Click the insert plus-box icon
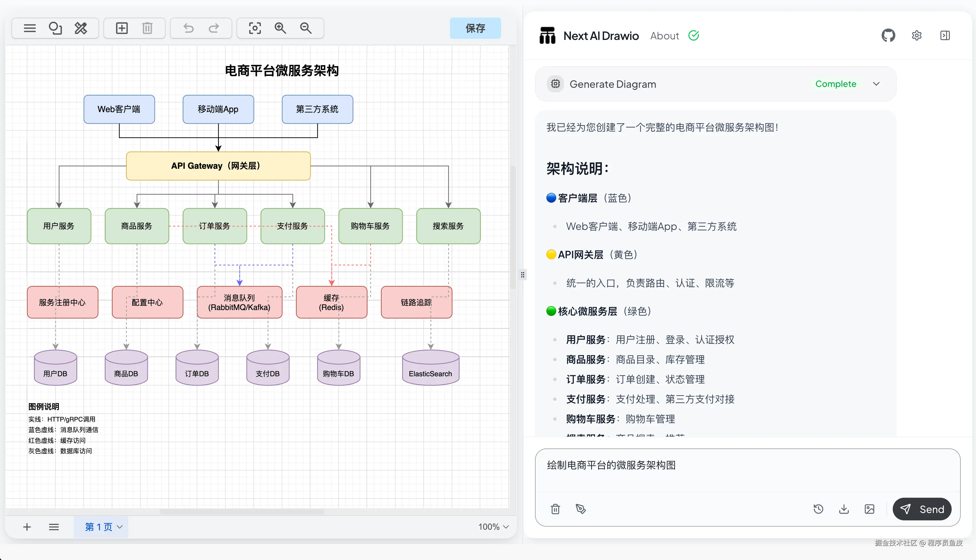This screenshot has width=976, height=560. (x=122, y=28)
